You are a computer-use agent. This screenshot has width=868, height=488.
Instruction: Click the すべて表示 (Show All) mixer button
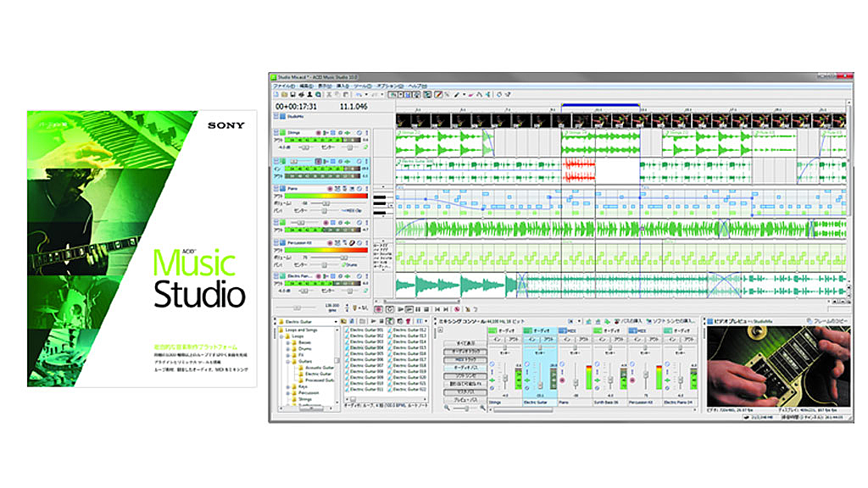(465, 344)
